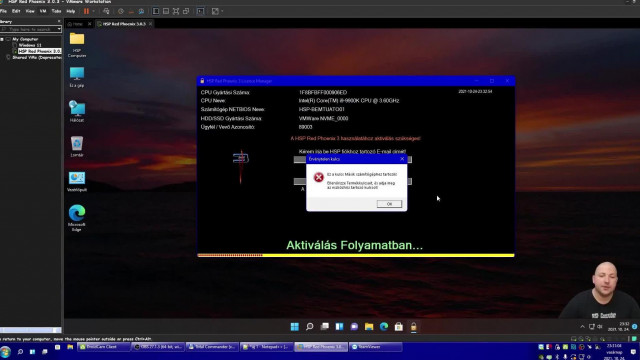Image resolution: width=640 pixels, height=360 pixels.
Task: Take a snapshot of the VM
Action: coord(121,11)
